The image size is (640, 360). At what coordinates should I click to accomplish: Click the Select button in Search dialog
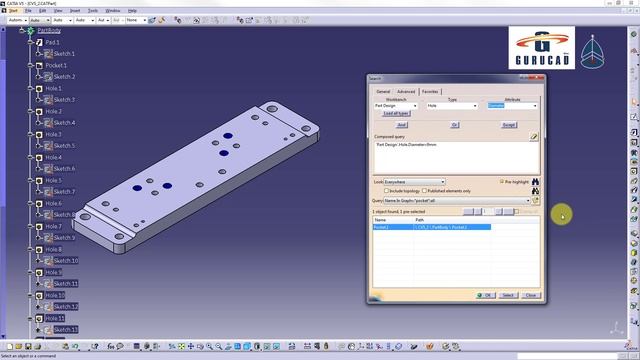pyautogui.click(x=508, y=295)
